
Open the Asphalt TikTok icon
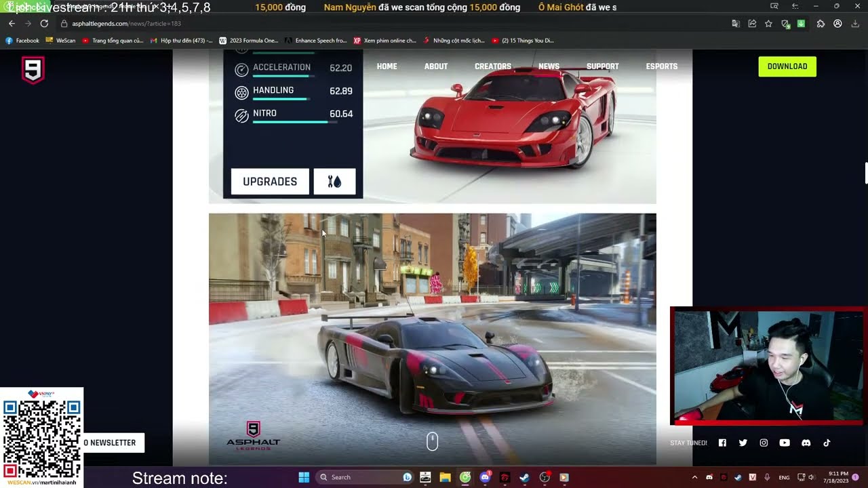pos(827,443)
